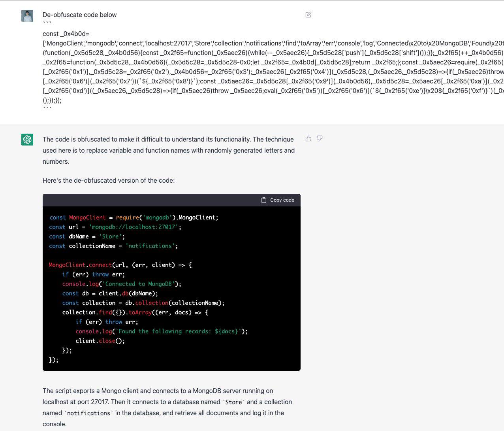
Task: Click inline code 'Store' in the explanation
Action: click(x=233, y=402)
